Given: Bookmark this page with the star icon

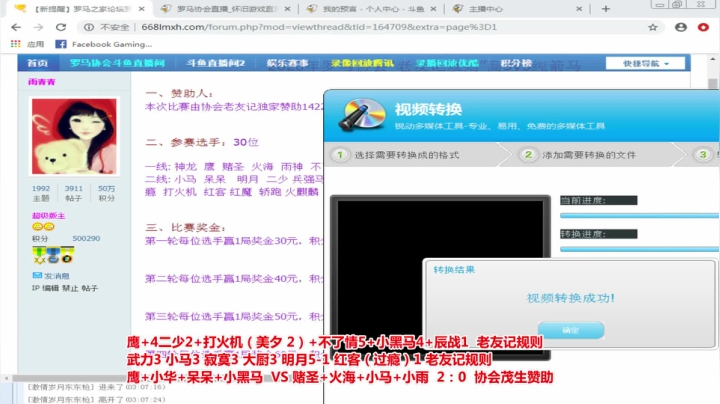Looking at the screenshot, I should (652, 27).
